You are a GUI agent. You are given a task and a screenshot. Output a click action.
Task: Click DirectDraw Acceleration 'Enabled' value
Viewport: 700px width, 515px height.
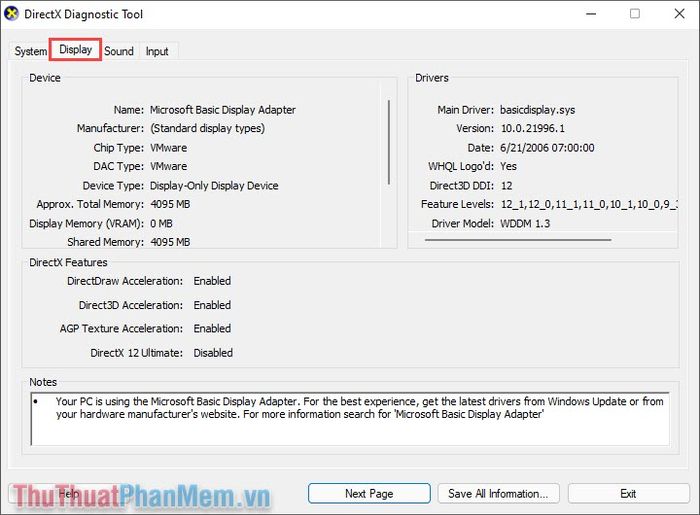click(212, 281)
